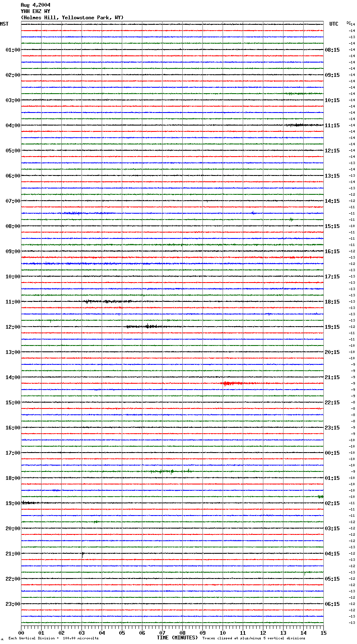Click the date heading Aug 4,2004
The image size is (357, 644).
(x=35, y=5)
